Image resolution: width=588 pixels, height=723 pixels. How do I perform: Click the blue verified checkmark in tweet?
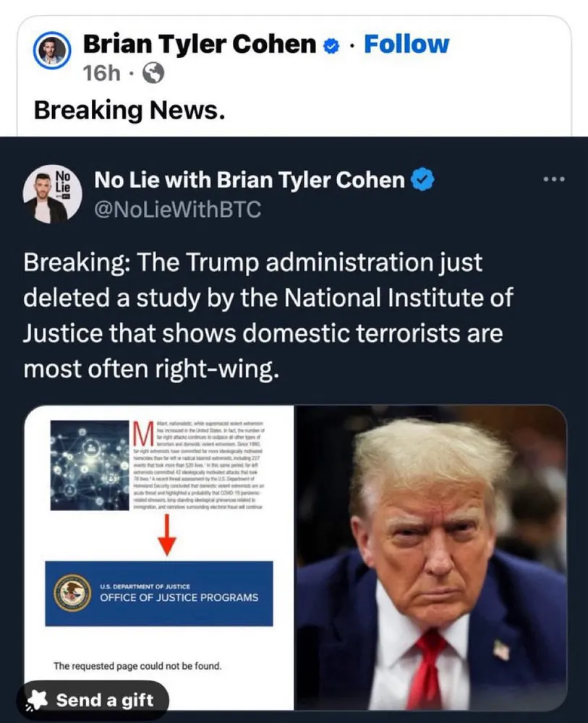click(422, 180)
